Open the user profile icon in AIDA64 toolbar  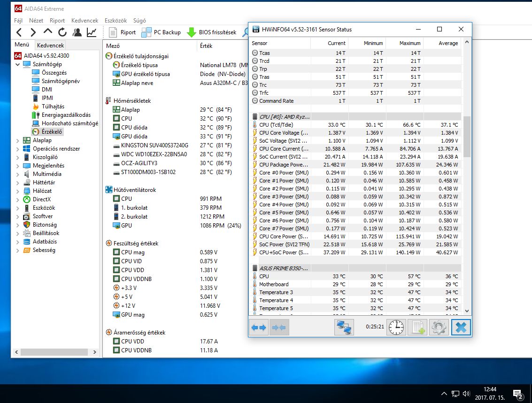(77, 32)
